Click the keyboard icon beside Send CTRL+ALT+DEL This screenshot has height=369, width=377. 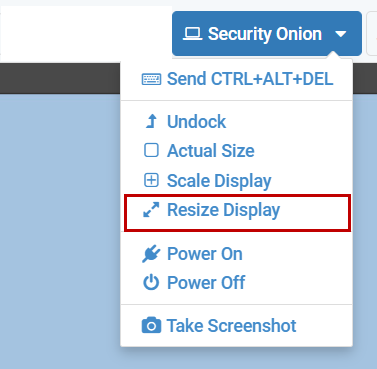tap(151, 79)
